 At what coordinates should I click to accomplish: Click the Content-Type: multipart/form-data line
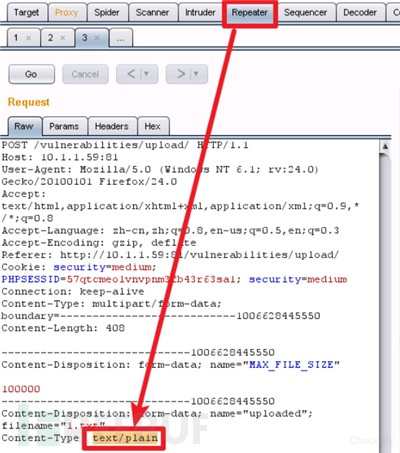point(111,304)
